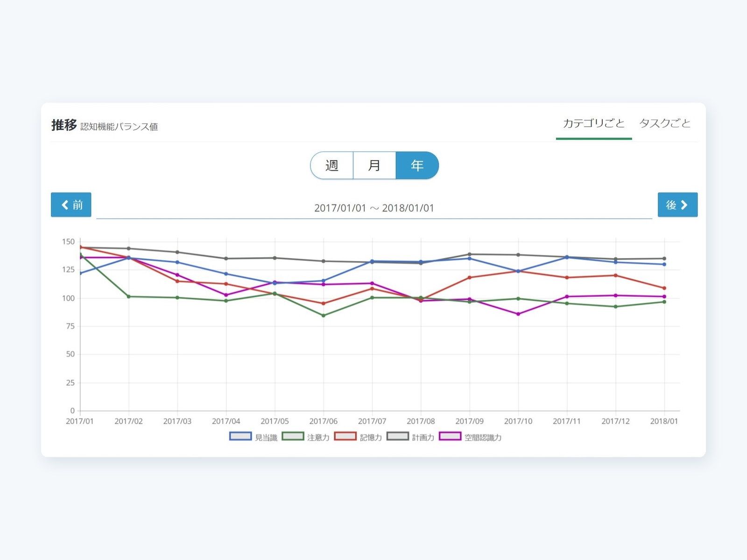
Task: Click the 2017/12 x-axis label
Action: [615, 421]
